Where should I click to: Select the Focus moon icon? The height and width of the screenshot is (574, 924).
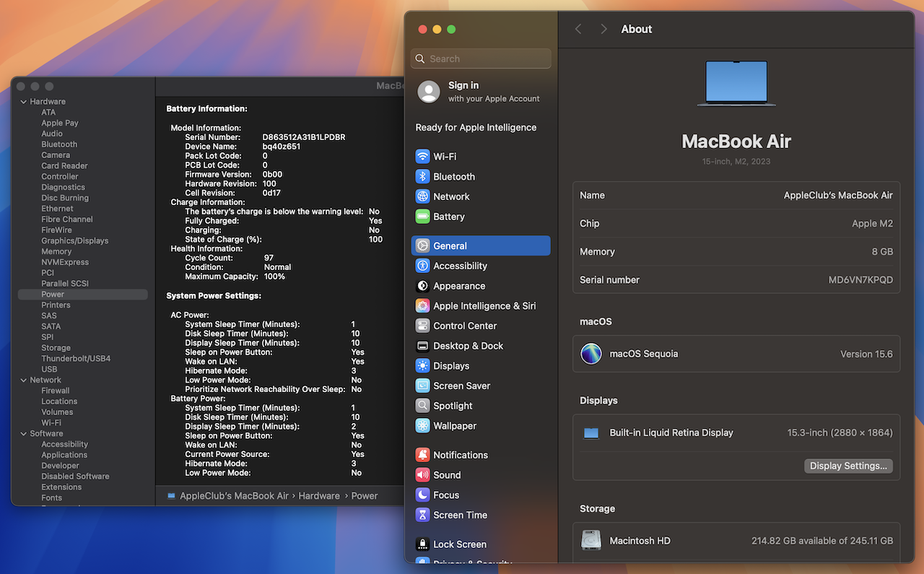click(423, 495)
